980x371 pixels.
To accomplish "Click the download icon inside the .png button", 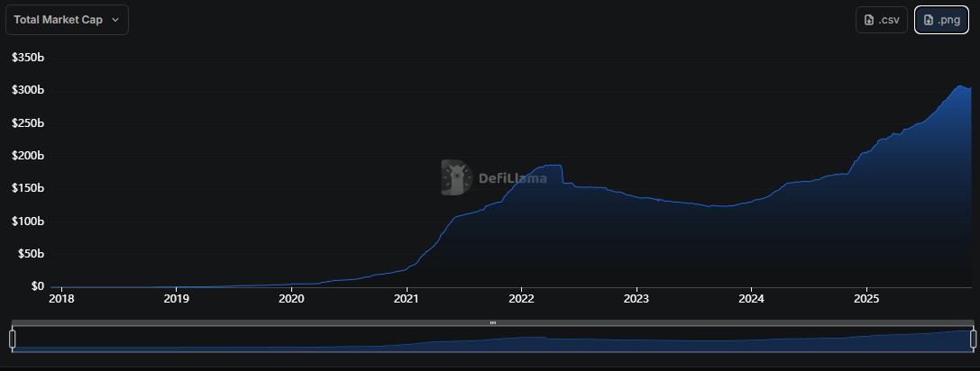I will tap(928, 20).
